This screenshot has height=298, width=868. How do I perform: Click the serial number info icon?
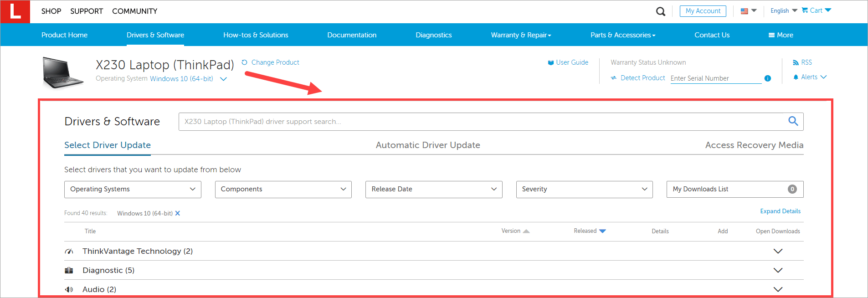click(x=767, y=78)
